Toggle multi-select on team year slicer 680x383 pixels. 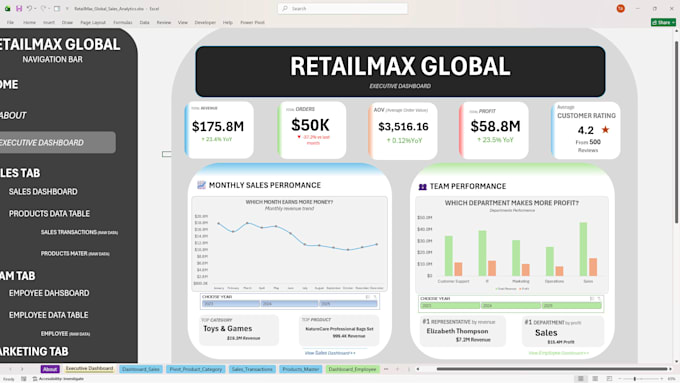coord(592,299)
